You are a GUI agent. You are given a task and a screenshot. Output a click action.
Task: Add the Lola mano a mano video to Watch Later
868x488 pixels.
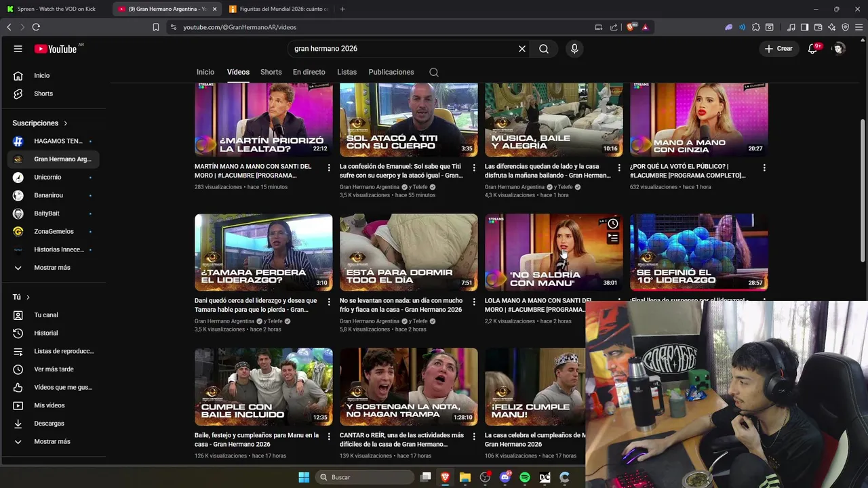[613, 224]
